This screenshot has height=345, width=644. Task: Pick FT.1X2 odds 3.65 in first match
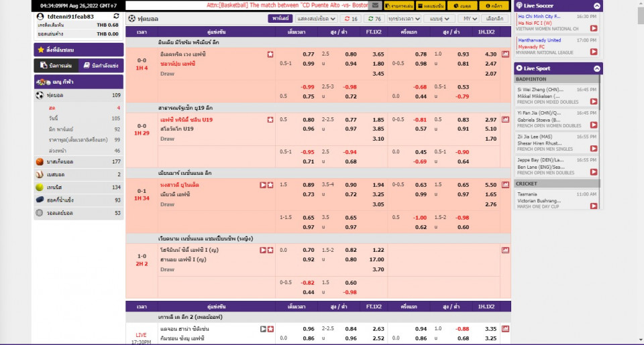pos(378,54)
